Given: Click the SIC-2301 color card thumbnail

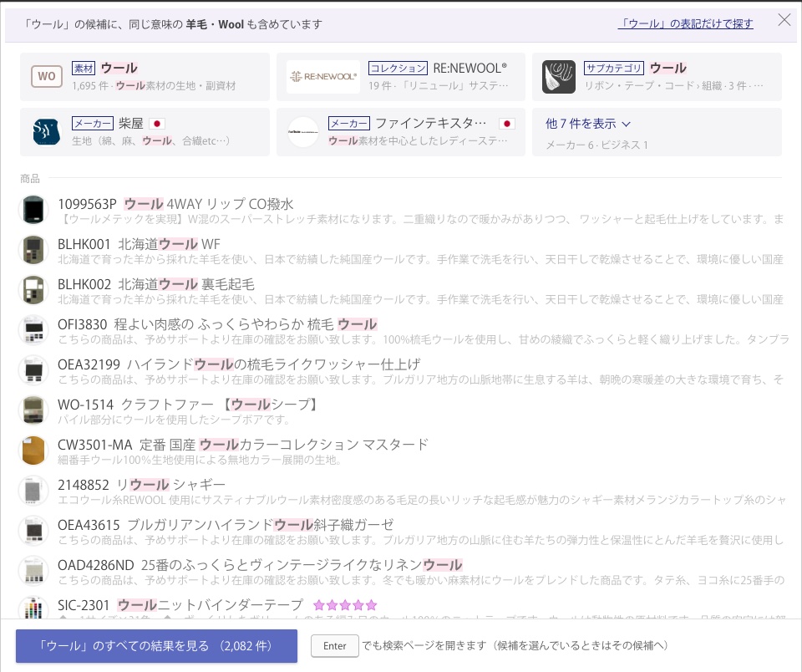Looking at the screenshot, I should [x=33, y=608].
